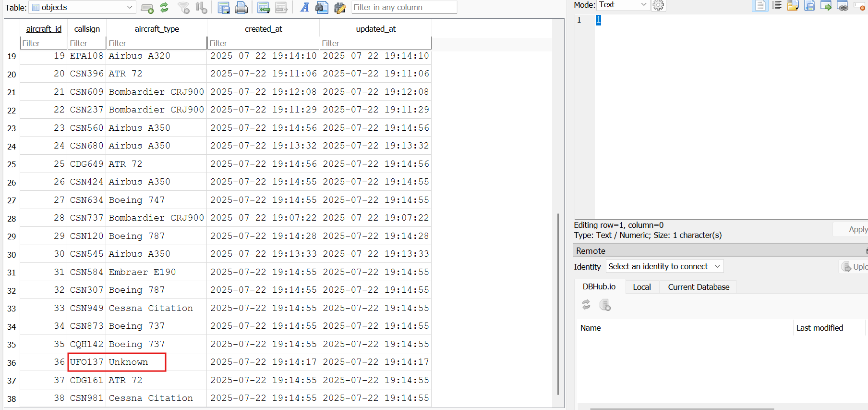This screenshot has height=410, width=868.
Task: Select callsign cell CDG649
Action: pos(87,164)
